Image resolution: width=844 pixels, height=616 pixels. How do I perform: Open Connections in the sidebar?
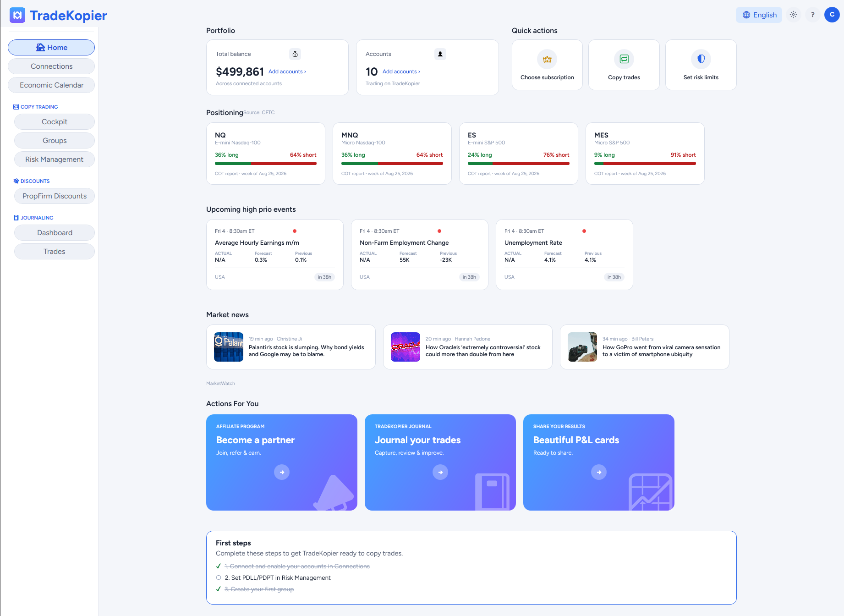(x=51, y=66)
